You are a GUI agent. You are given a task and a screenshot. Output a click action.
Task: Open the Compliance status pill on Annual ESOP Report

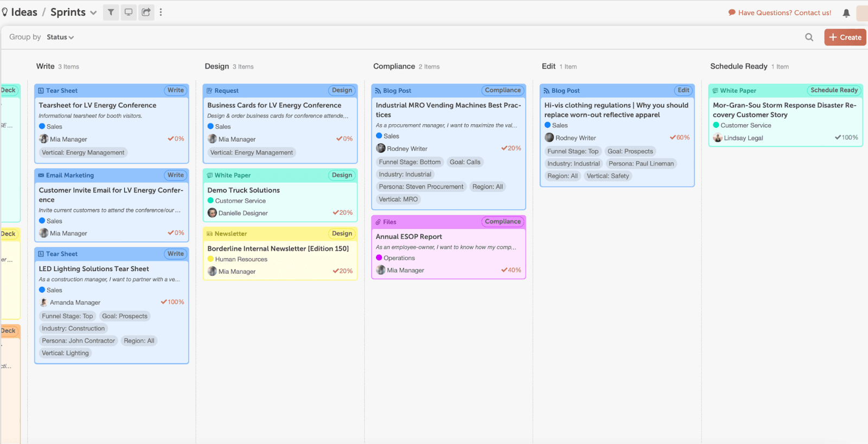(x=502, y=222)
